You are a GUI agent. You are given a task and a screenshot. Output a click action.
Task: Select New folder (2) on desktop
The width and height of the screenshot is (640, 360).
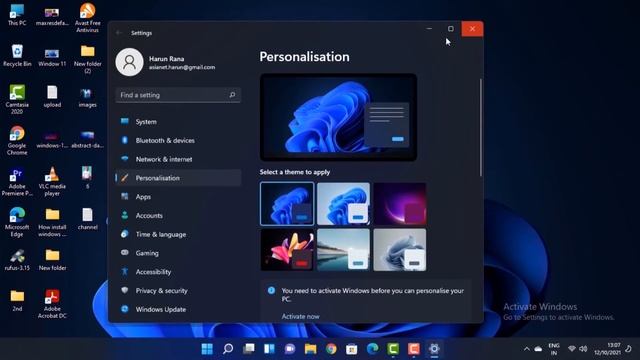(x=87, y=59)
